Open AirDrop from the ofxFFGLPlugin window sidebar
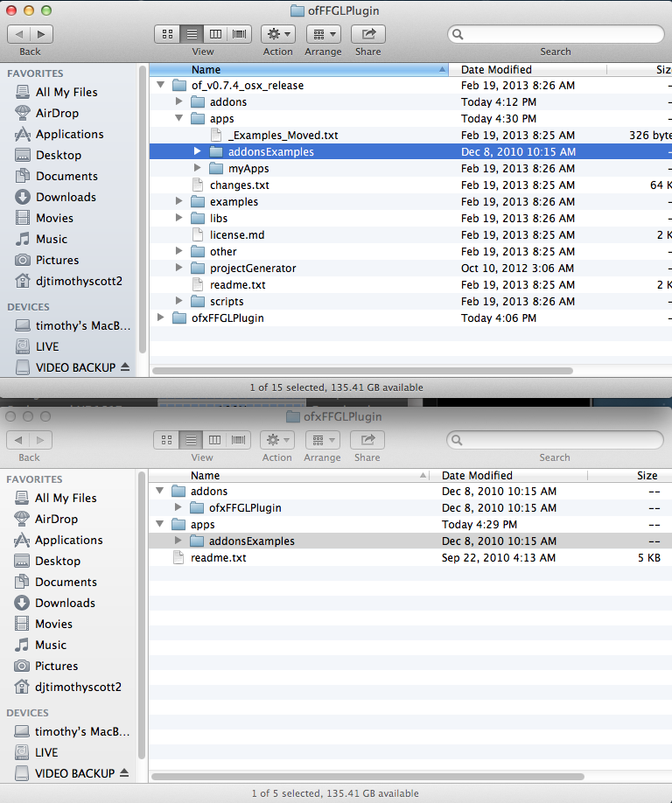 pyautogui.click(x=56, y=519)
